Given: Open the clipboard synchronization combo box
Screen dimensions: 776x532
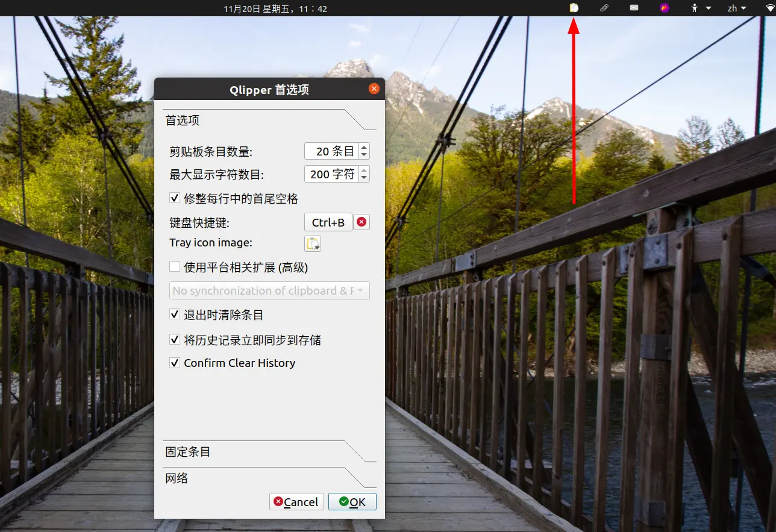Looking at the screenshot, I should click(270, 290).
